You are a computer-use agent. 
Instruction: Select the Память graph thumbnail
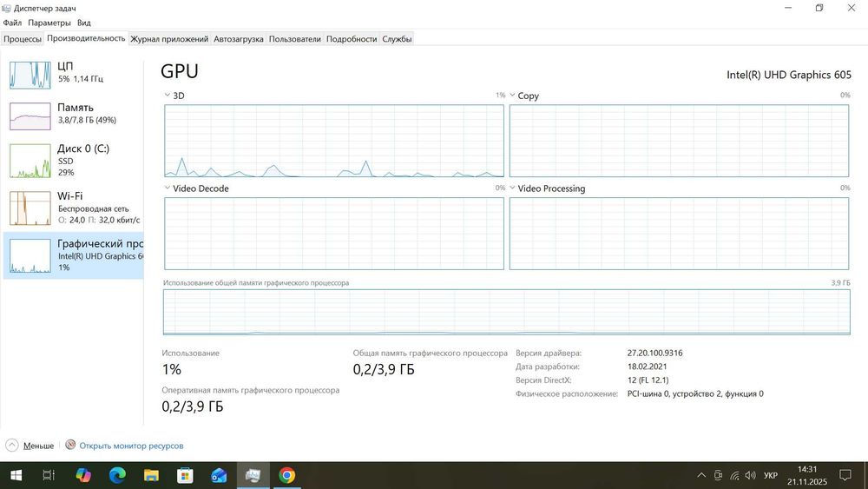30,116
